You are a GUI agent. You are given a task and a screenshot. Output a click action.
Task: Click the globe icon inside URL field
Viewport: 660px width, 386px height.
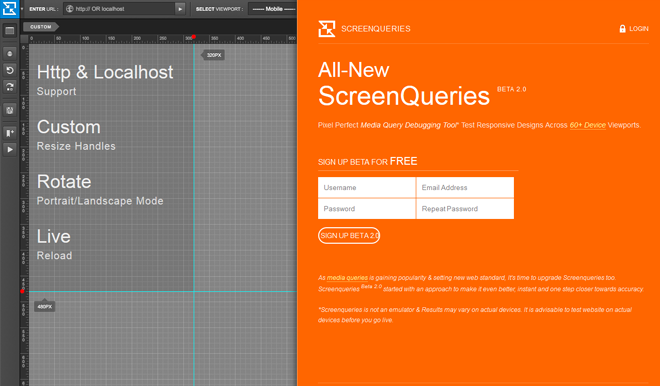pos(70,9)
